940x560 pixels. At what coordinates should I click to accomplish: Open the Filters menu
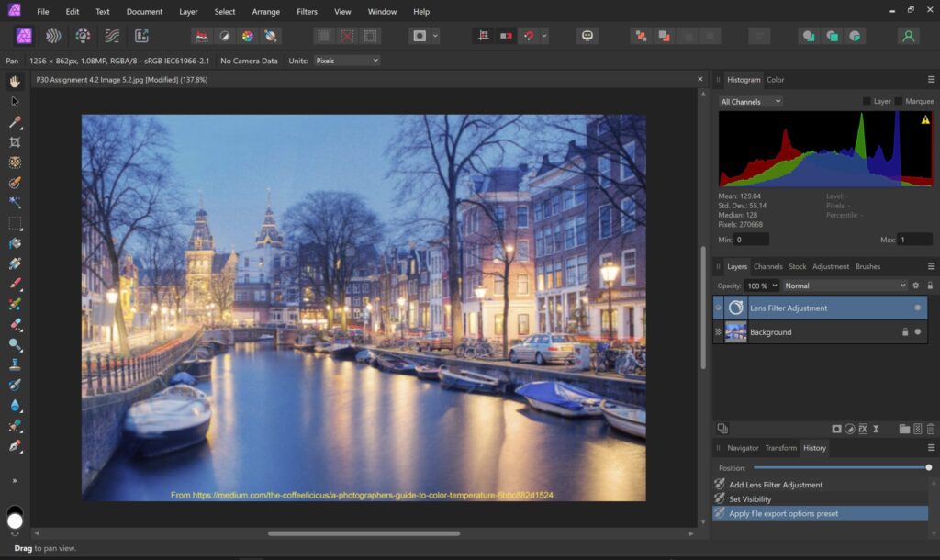(x=307, y=12)
